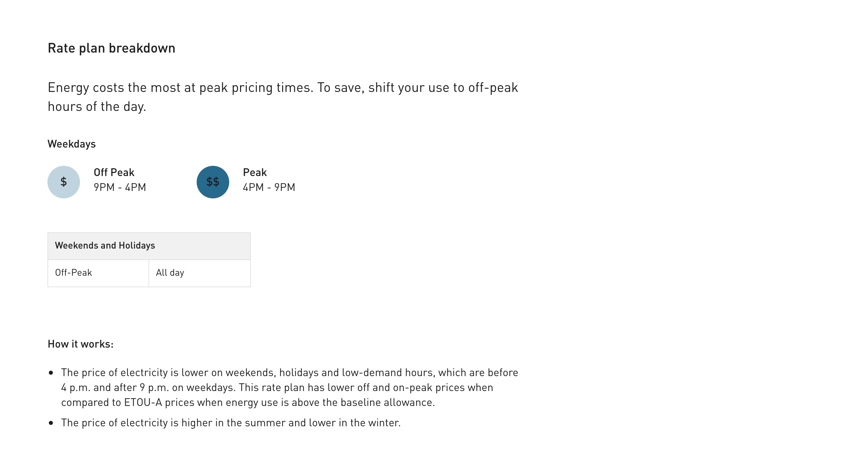
Task: Click the Peak label text
Action: pos(255,172)
